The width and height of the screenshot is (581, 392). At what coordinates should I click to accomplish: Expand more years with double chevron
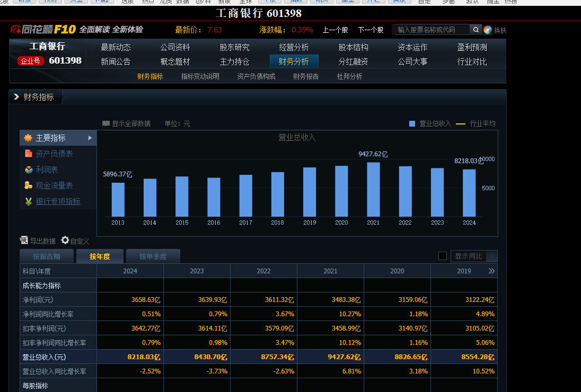(491, 271)
